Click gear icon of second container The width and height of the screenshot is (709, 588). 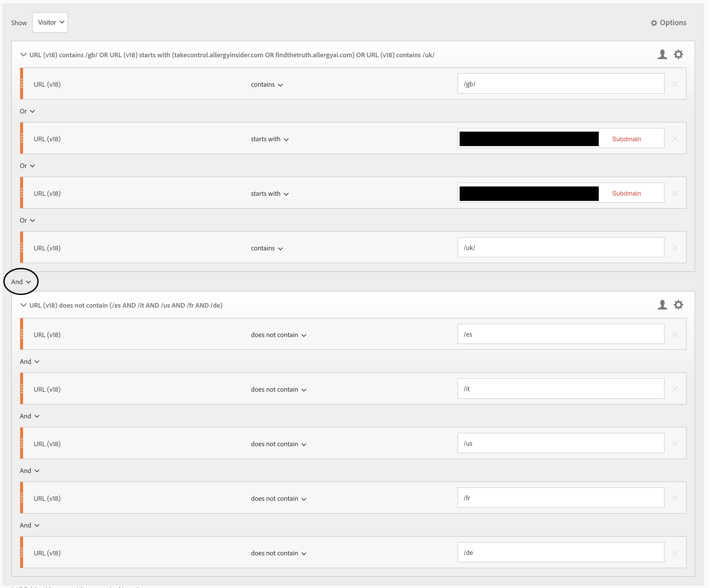click(x=678, y=305)
